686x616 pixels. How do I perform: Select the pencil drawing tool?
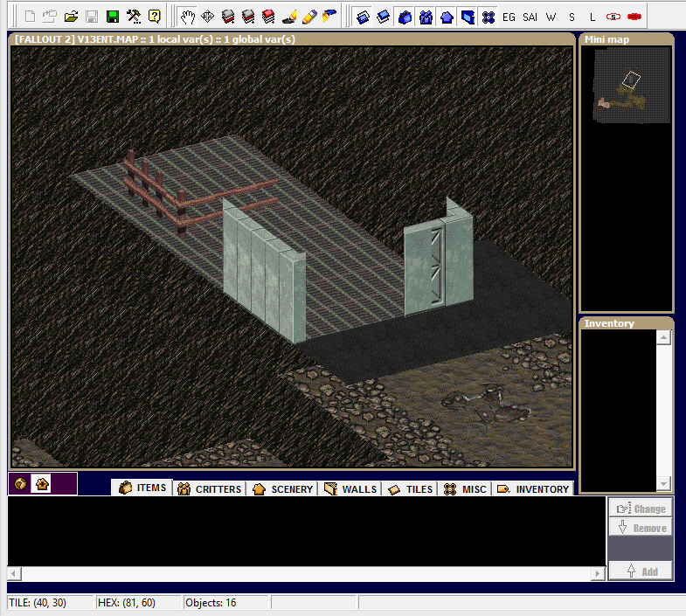308,17
